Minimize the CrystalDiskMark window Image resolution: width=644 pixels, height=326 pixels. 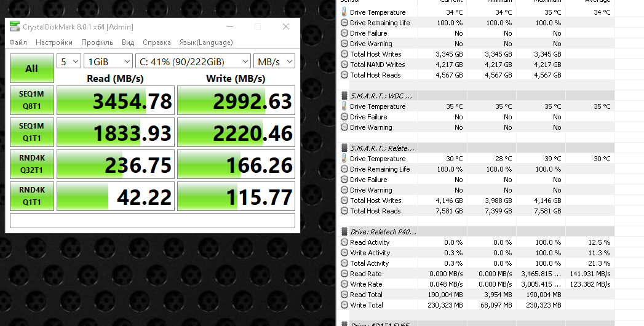point(229,26)
